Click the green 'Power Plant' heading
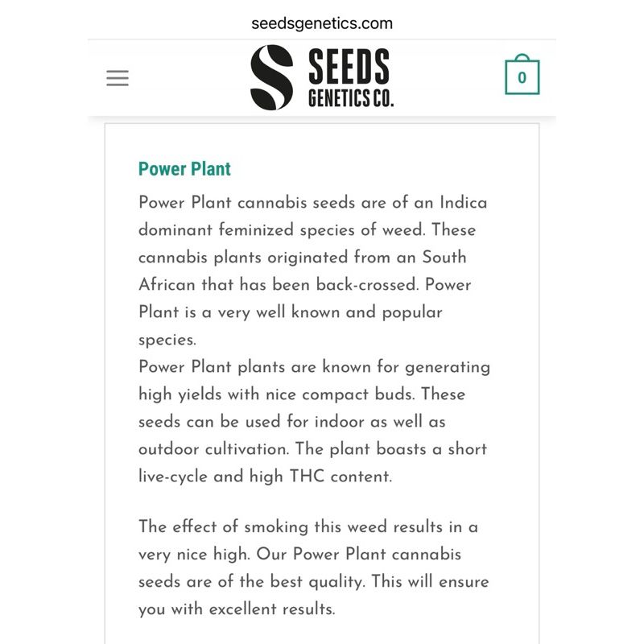This screenshot has height=644, width=644. (x=184, y=169)
